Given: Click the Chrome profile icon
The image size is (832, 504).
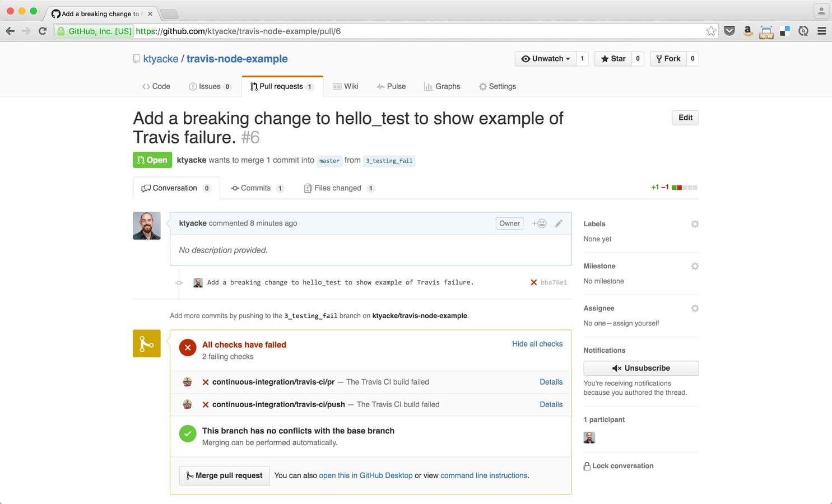Looking at the screenshot, I should pyautogui.click(x=821, y=11).
